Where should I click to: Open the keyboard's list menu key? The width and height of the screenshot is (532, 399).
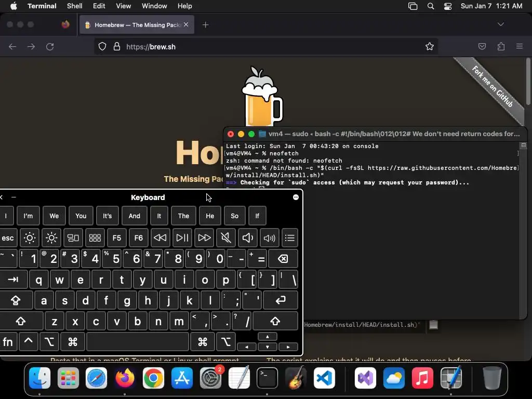point(290,238)
